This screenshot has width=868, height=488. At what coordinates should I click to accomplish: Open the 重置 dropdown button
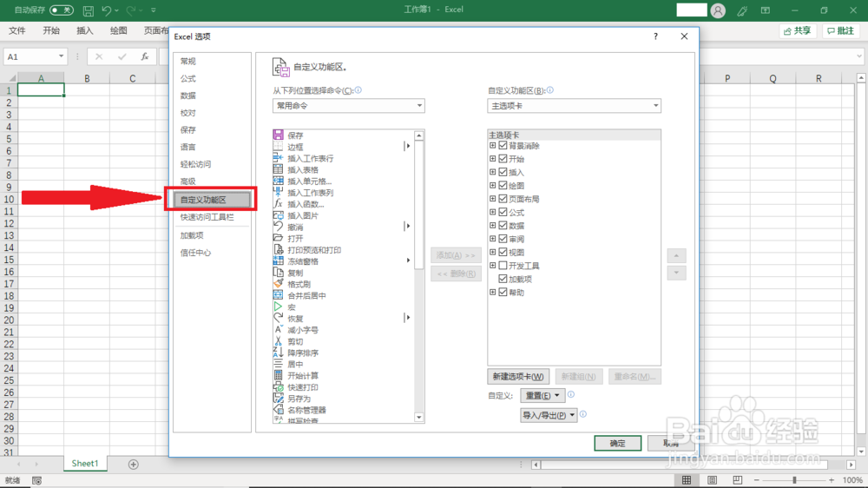pos(542,395)
